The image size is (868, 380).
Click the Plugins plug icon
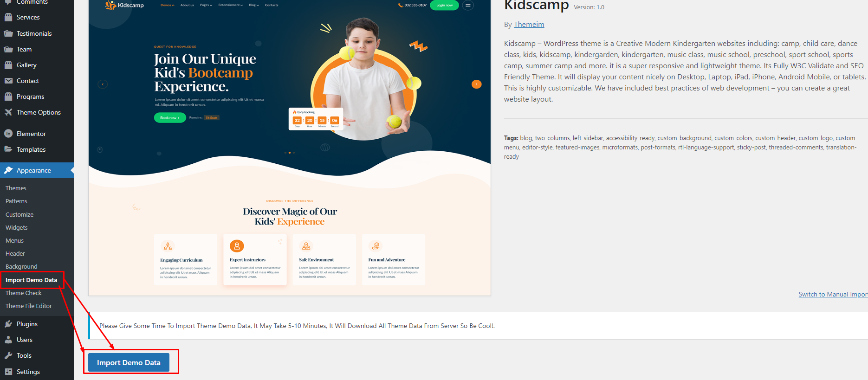pyautogui.click(x=8, y=324)
